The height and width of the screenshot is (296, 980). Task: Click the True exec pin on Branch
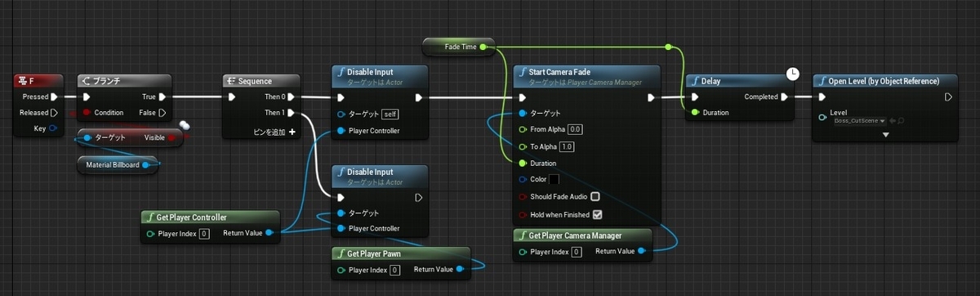163,96
